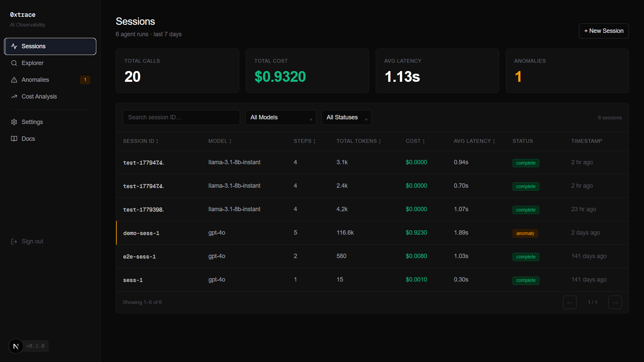Click the $0.9230 cost value
The height and width of the screenshot is (362, 644).
coord(416,233)
